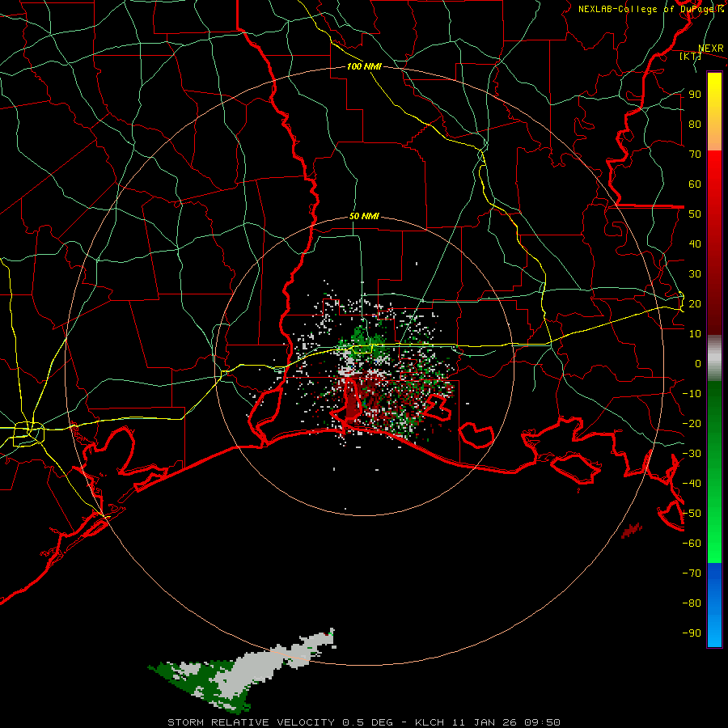Click the -30 value on velocity scale
The width and height of the screenshot is (728, 728).
point(692,454)
